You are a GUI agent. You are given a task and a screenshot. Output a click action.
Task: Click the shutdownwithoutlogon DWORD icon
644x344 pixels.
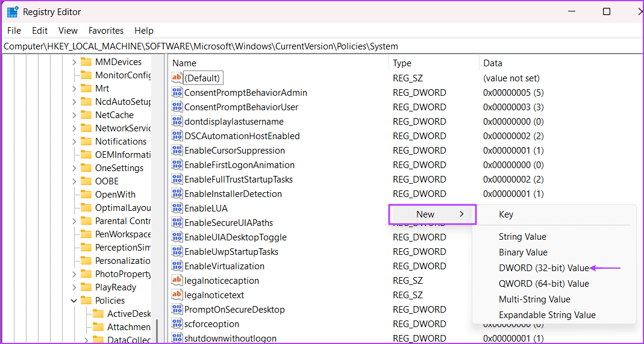tap(177, 338)
